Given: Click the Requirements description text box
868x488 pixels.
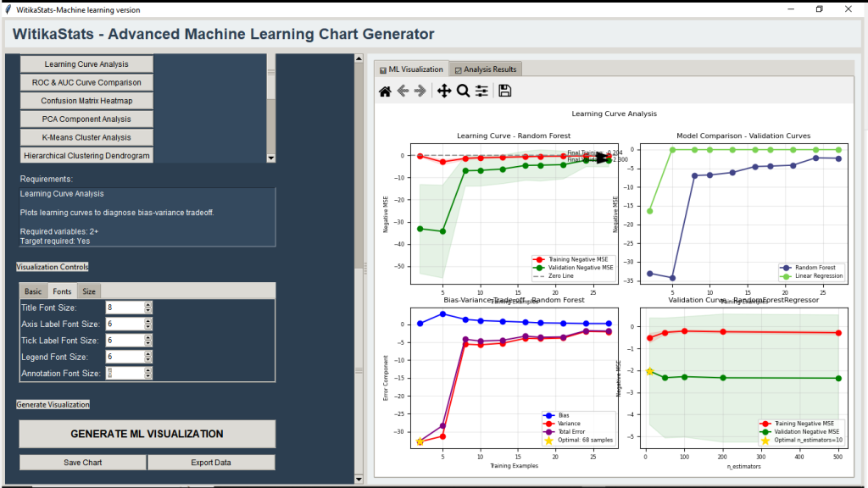Looking at the screenshot, I should 147,217.
